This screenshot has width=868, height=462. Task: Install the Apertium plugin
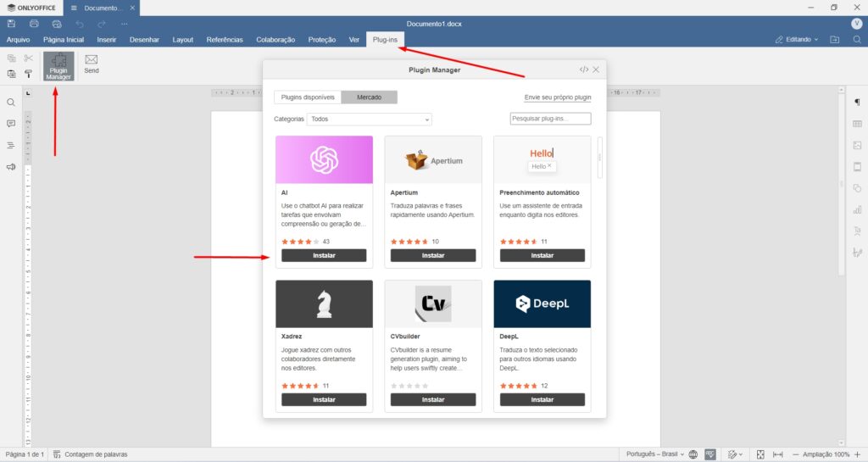coord(433,256)
